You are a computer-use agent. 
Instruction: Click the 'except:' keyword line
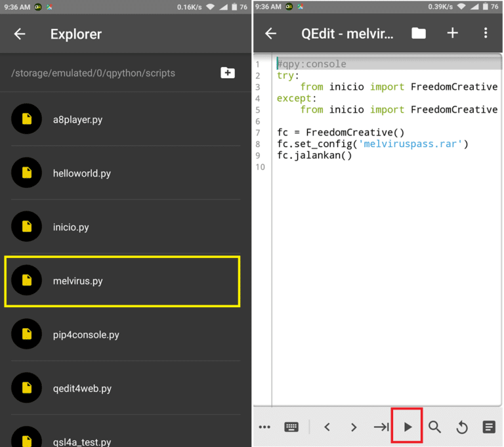pyautogui.click(x=297, y=98)
